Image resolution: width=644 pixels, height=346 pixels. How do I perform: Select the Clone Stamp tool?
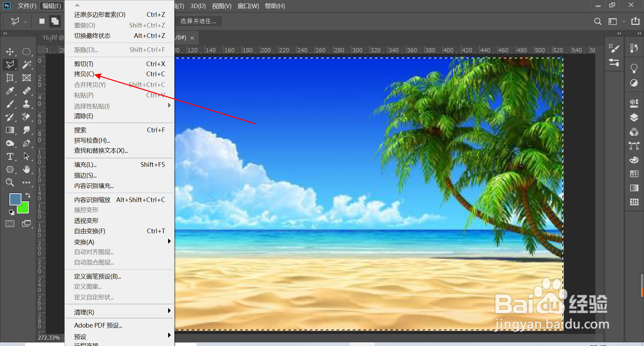(x=27, y=104)
